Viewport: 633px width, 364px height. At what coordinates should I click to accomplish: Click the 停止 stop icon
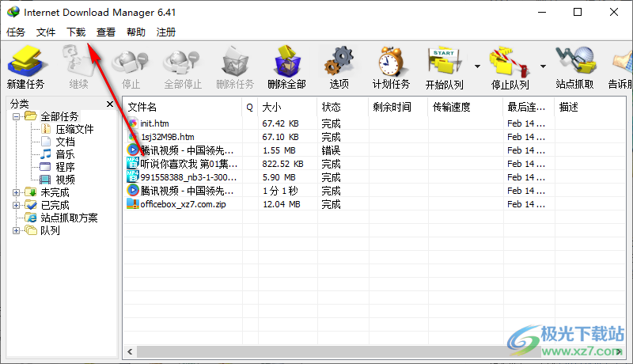[131, 63]
